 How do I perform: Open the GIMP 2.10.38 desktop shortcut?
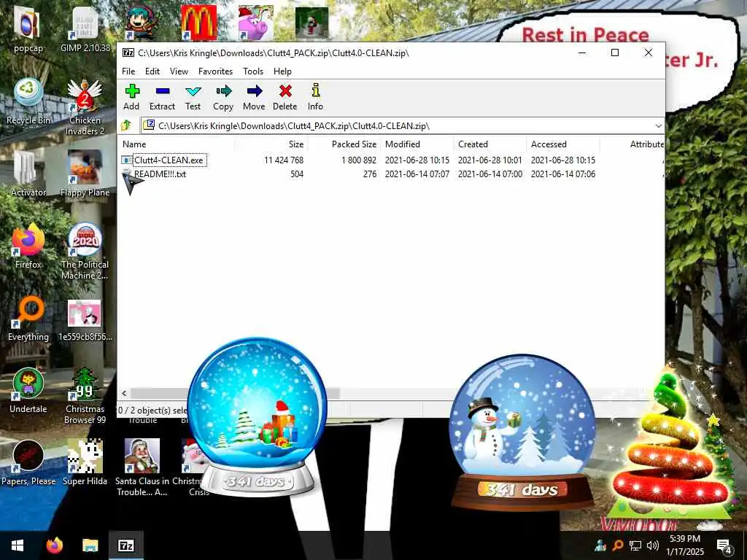point(85,29)
